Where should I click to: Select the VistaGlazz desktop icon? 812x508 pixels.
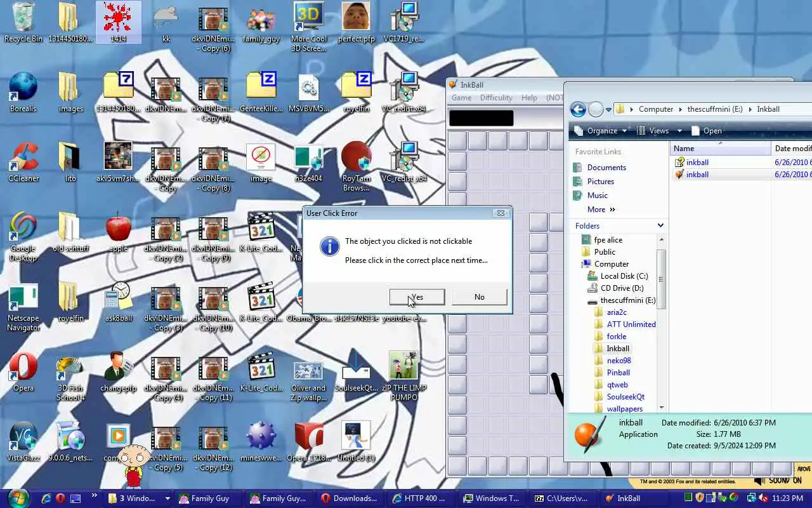tap(23, 441)
